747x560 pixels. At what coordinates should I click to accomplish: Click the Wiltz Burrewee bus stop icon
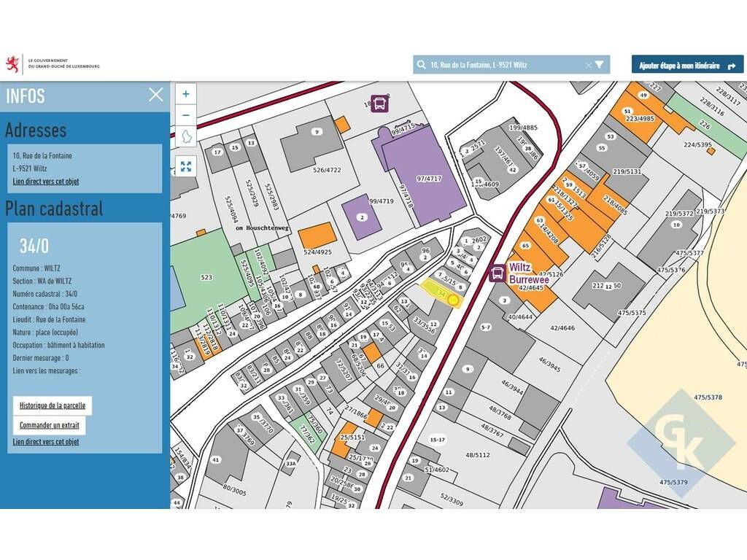point(498,273)
